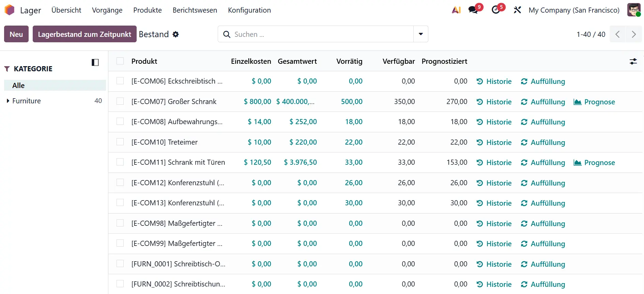Open the chat messages icon with 9 notifications
644x294 pixels.
[x=473, y=10]
